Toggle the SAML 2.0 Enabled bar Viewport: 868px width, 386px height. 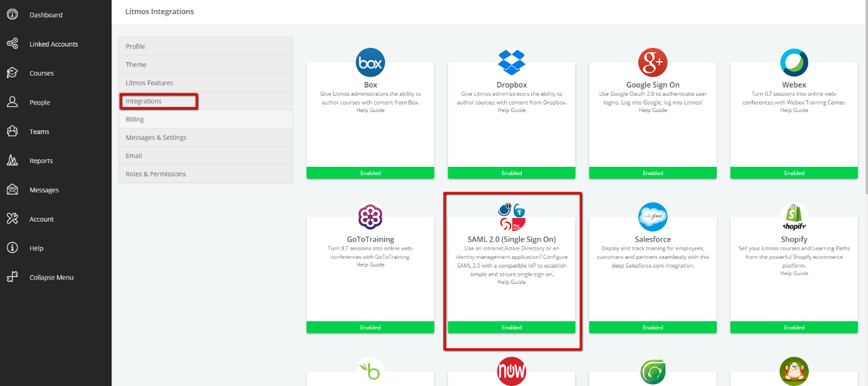point(512,327)
